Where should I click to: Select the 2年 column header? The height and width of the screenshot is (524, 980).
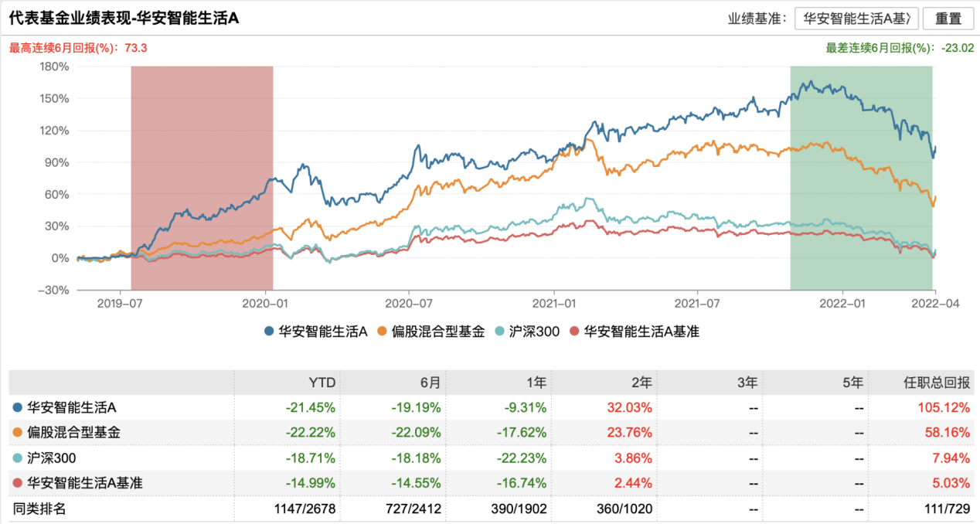642,382
